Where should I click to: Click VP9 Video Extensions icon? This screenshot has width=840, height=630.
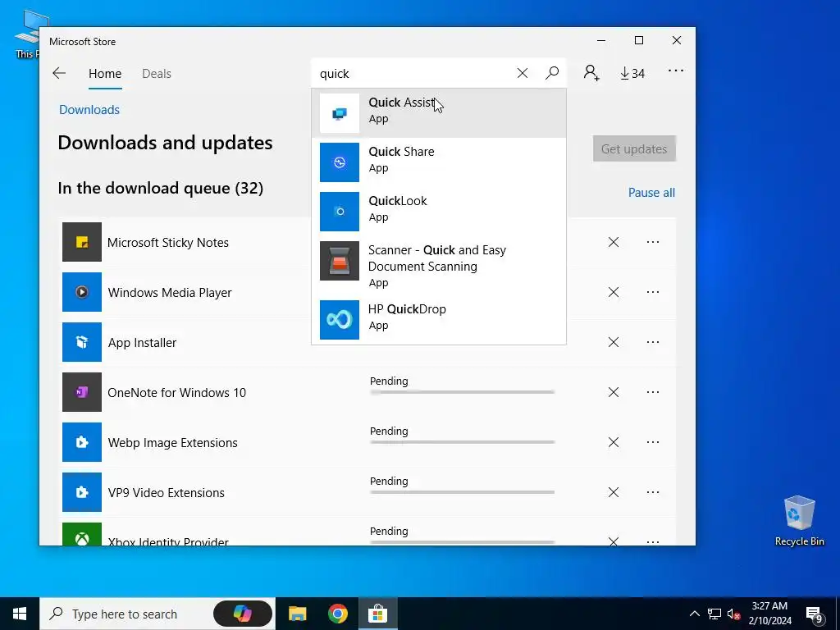[x=82, y=492]
